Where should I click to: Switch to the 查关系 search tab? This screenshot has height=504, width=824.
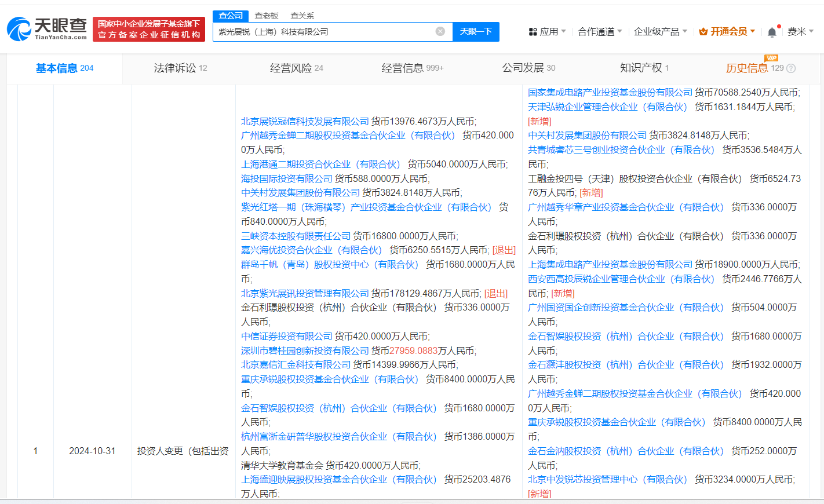302,16
